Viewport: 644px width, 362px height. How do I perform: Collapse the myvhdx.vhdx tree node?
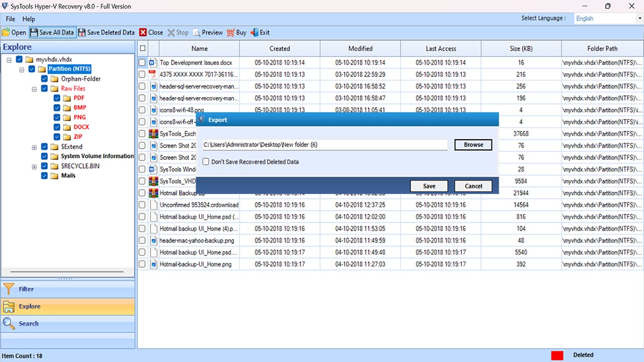click(x=9, y=60)
